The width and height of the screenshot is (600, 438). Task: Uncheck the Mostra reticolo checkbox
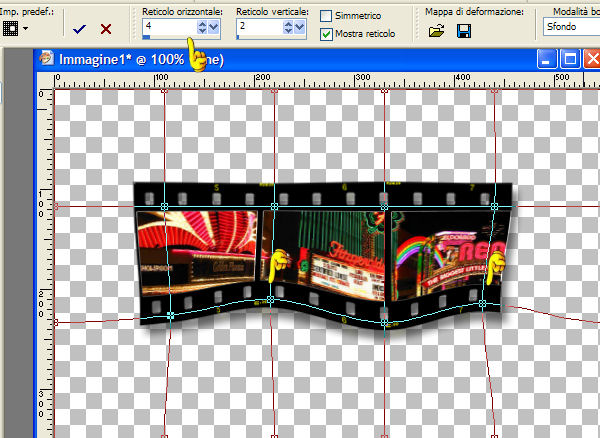(326, 34)
